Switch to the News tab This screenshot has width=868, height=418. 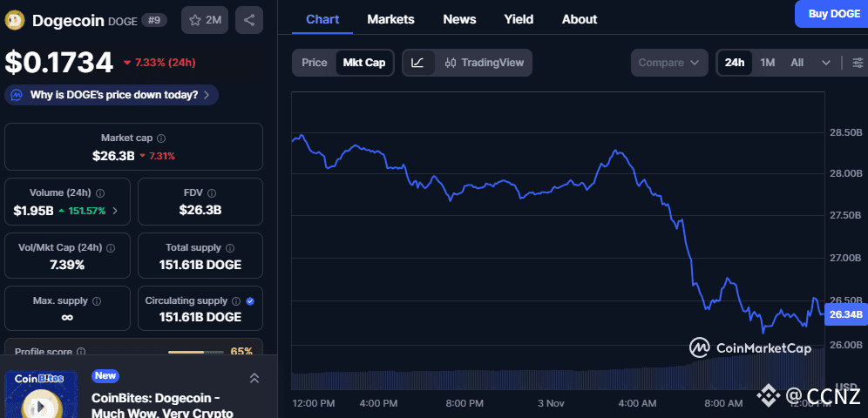click(x=459, y=19)
